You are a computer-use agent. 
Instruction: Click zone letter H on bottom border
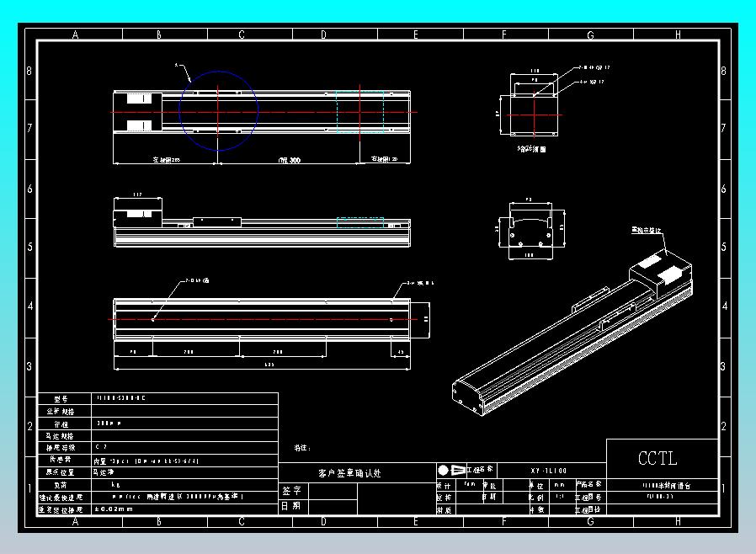(678, 521)
